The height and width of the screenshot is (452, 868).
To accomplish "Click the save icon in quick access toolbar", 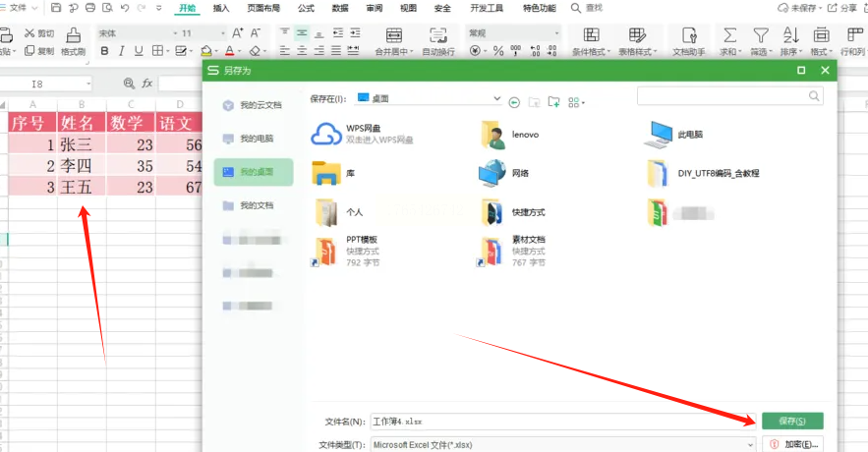I will [56, 8].
